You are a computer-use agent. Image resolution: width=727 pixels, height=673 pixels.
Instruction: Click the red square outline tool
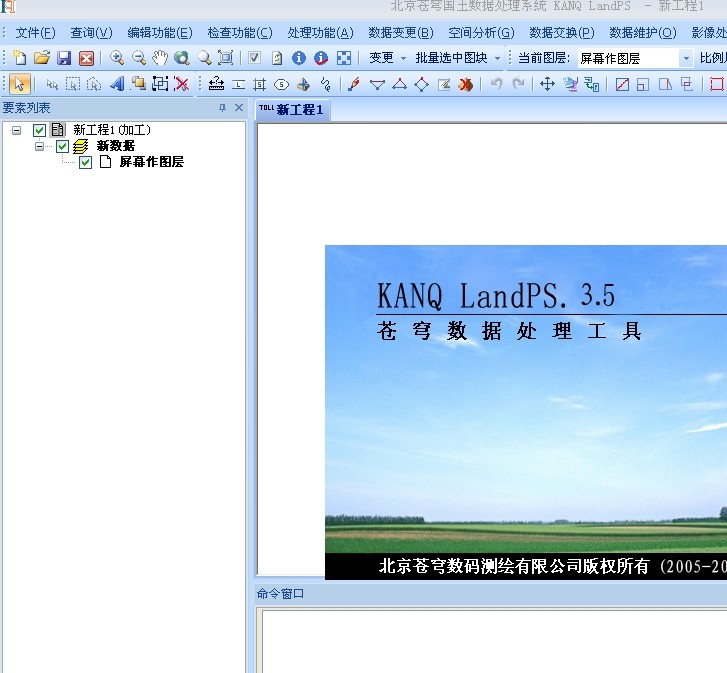tap(717, 84)
